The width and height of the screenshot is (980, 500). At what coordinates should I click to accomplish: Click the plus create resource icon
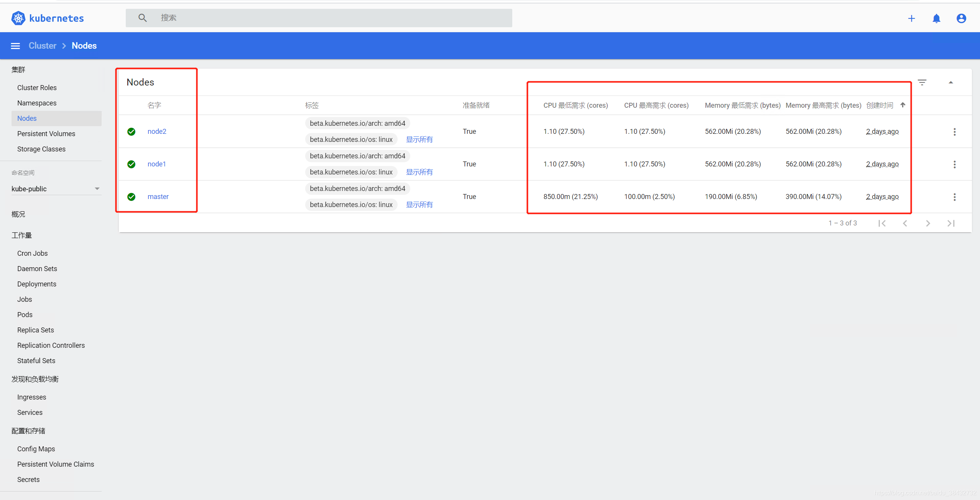[911, 18]
